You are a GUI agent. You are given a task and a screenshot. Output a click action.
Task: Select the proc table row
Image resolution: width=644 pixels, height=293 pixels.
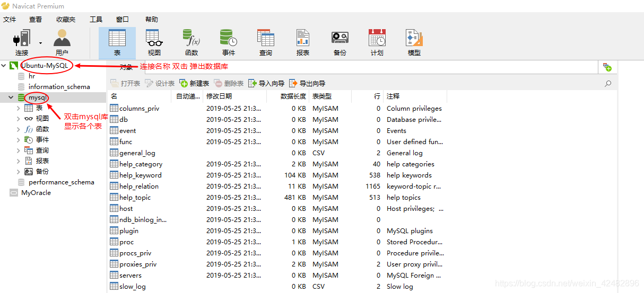(277, 242)
